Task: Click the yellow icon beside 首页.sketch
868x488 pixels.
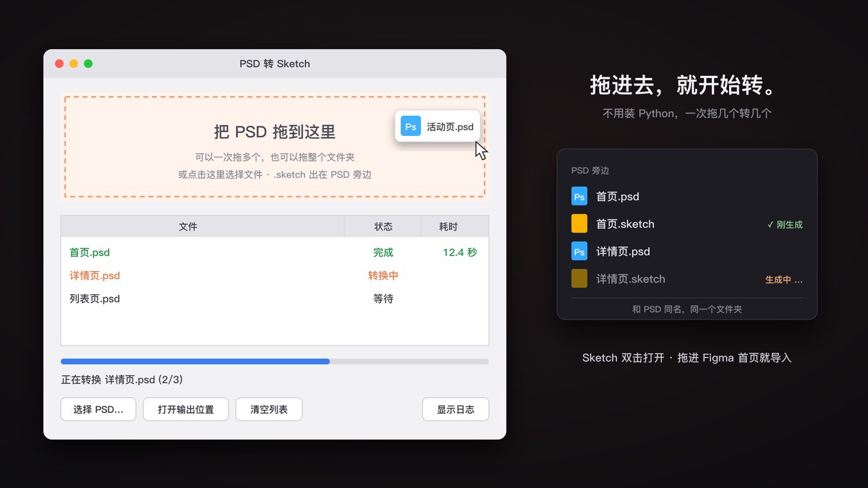Action: coord(579,223)
